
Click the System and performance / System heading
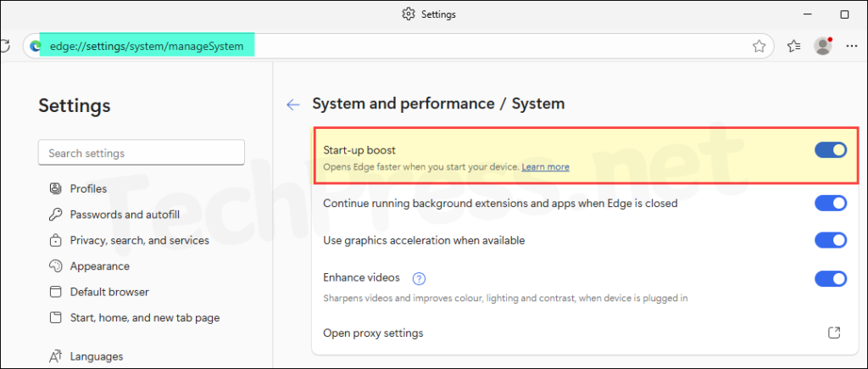tap(438, 103)
